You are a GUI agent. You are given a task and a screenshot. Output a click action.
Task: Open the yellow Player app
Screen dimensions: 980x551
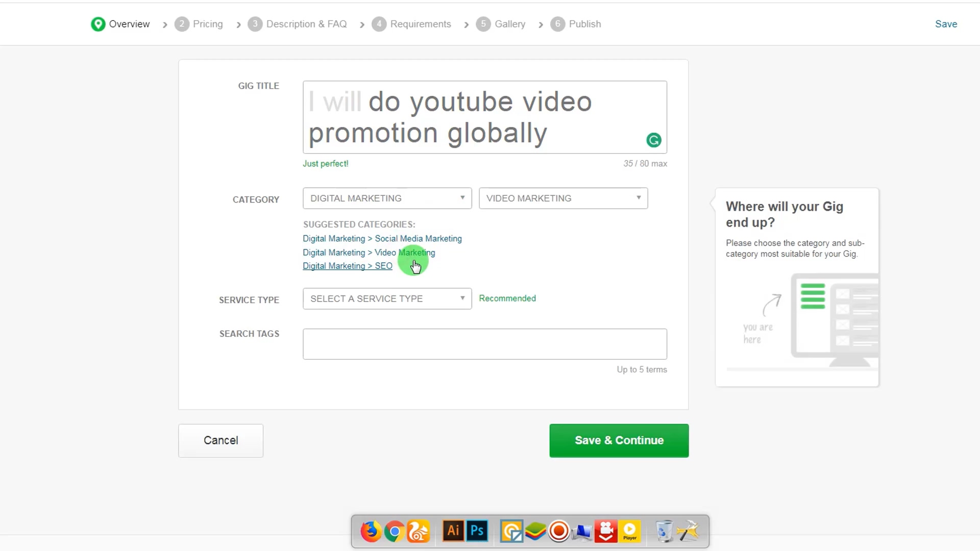pyautogui.click(x=630, y=531)
